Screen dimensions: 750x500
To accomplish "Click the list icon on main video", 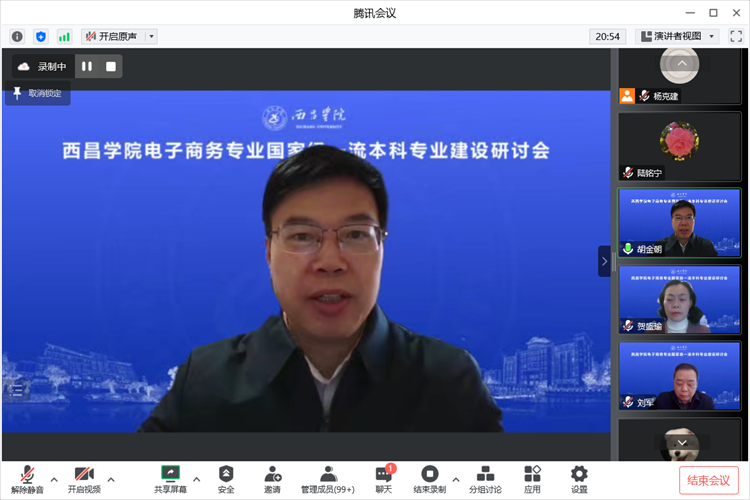I will pos(15,389).
